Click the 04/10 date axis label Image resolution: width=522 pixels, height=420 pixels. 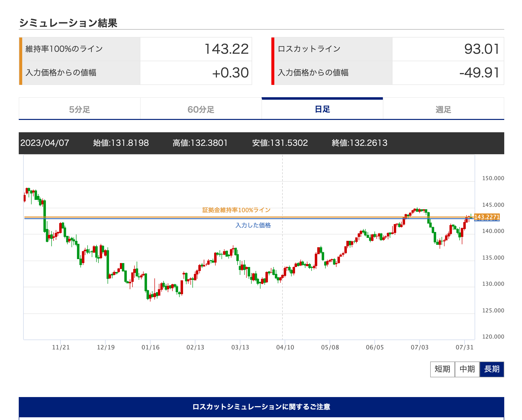point(285,347)
